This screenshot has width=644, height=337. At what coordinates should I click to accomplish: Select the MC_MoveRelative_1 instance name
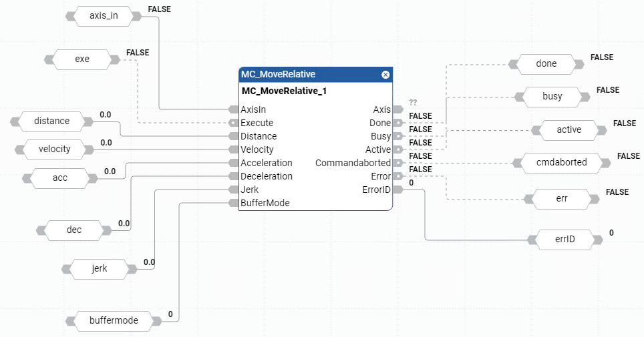coord(284,91)
